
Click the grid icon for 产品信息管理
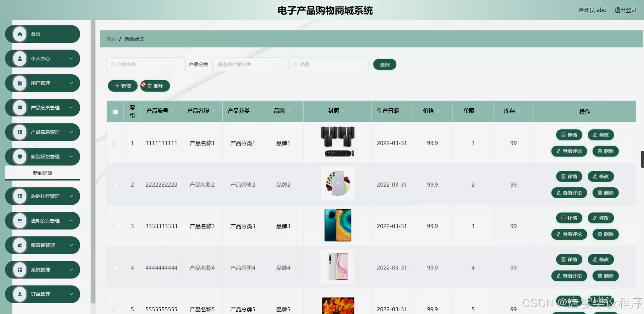(x=20, y=132)
